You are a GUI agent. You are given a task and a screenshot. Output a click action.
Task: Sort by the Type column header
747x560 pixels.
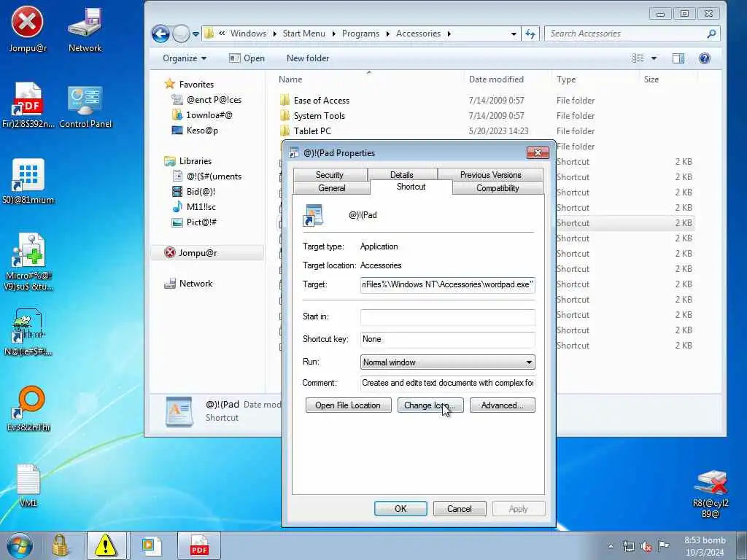pos(566,79)
